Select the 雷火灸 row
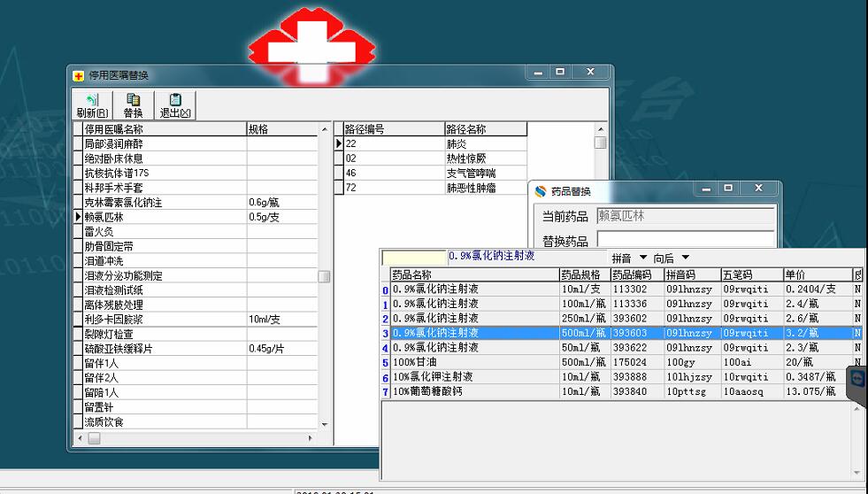868x494 pixels. 196,231
